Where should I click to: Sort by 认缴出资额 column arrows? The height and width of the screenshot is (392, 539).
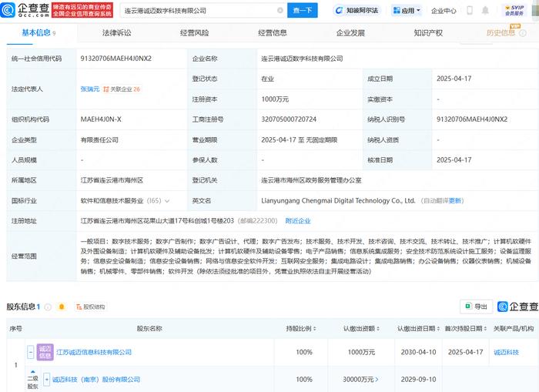tap(378, 329)
